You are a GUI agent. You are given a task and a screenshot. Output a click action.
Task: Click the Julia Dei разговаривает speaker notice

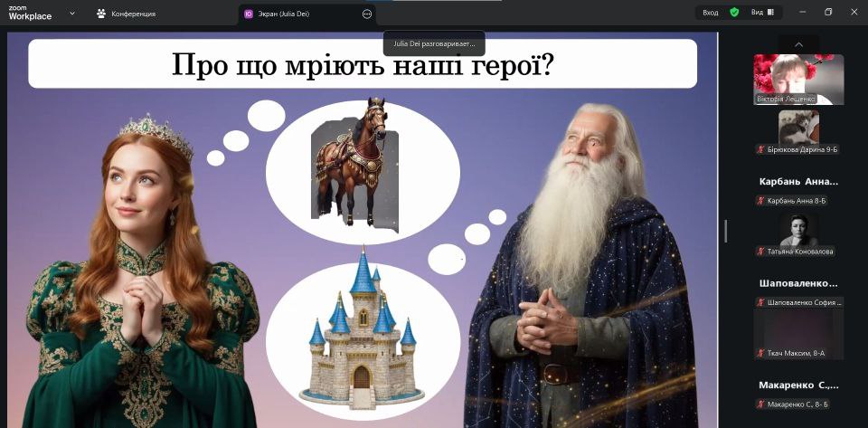(434, 43)
